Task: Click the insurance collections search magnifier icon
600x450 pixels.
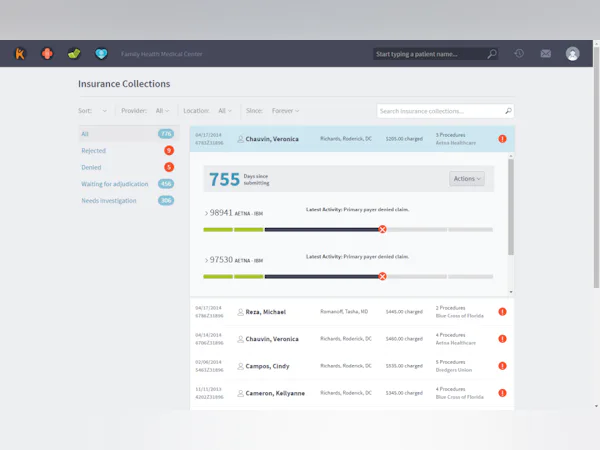Action: click(508, 111)
